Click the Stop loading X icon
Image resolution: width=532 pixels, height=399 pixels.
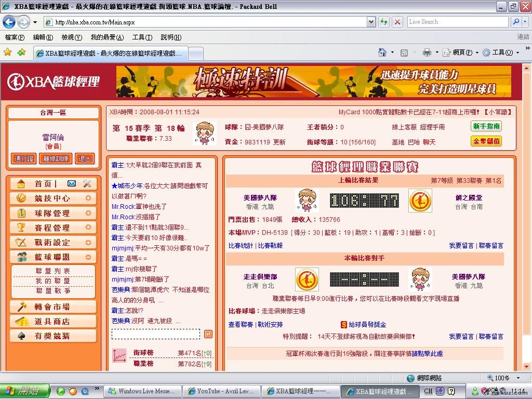click(x=397, y=22)
